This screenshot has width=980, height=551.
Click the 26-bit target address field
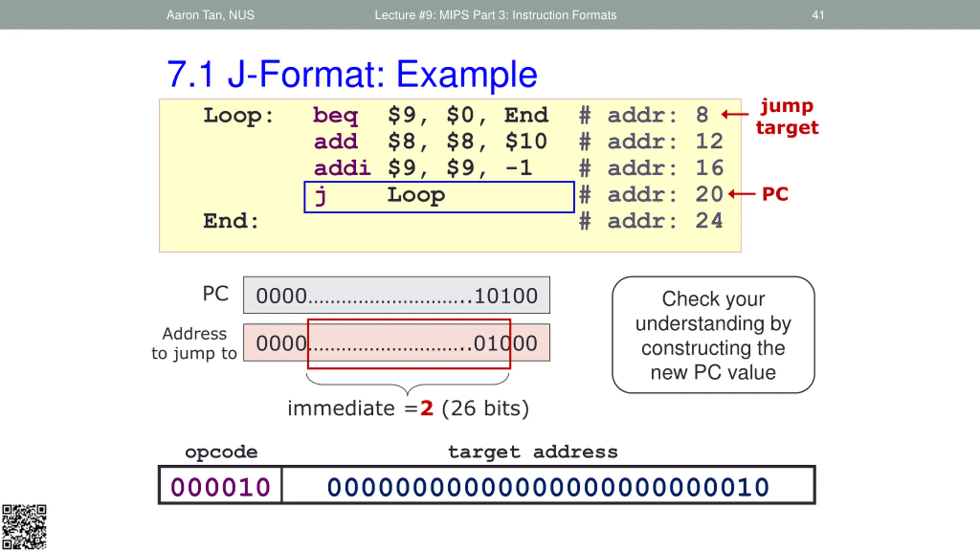(548, 486)
